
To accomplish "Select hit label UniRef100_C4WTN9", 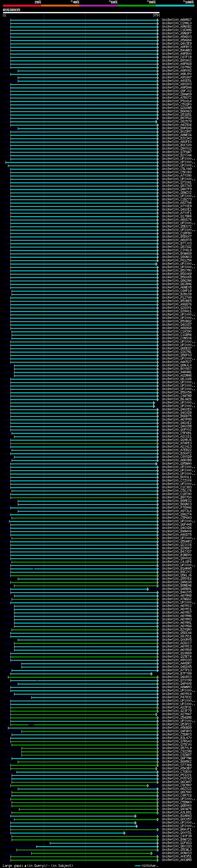I will 177,396.
